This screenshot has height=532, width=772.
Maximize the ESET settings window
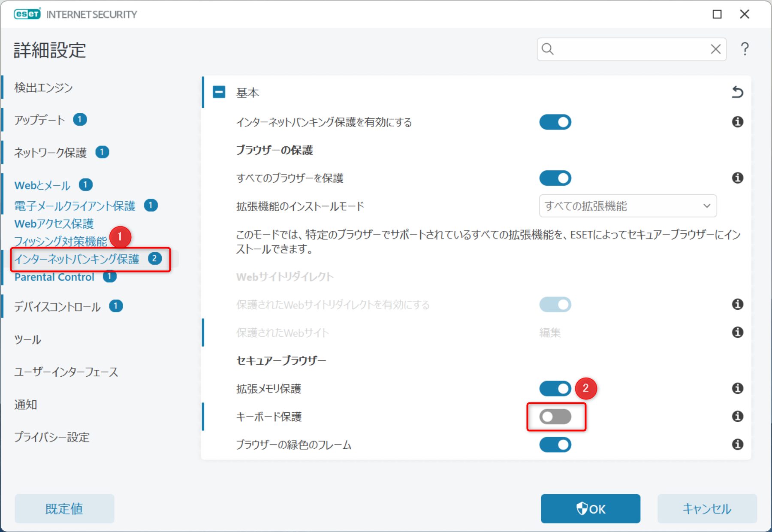pyautogui.click(x=717, y=14)
